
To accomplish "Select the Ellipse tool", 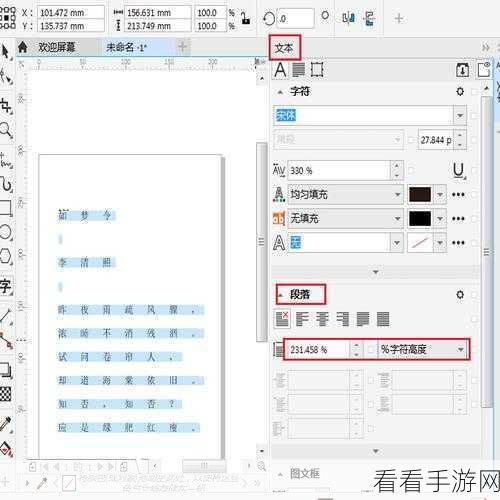I will pos(6,232).
